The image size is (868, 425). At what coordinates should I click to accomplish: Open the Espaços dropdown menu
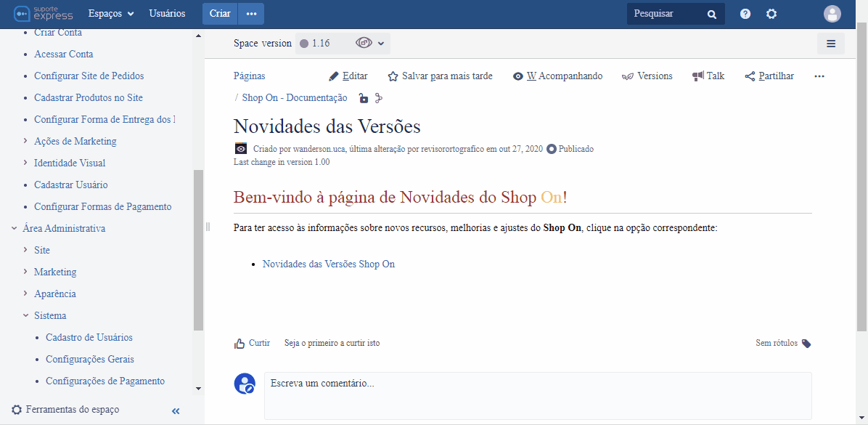tap(111, 14)
